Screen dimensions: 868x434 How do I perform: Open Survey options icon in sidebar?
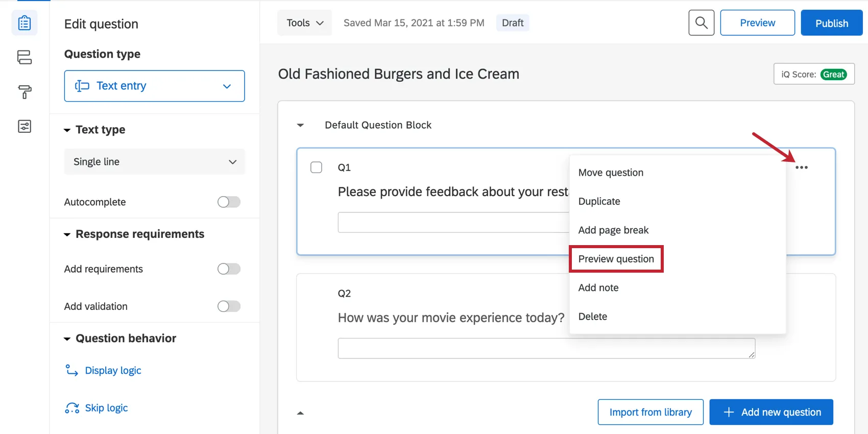(x=25, y=126)
